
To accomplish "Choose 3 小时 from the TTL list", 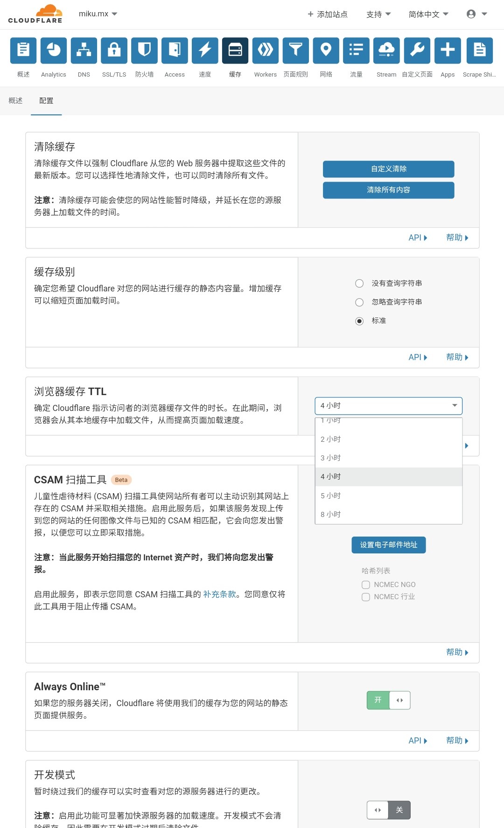I will pos(389,458).
